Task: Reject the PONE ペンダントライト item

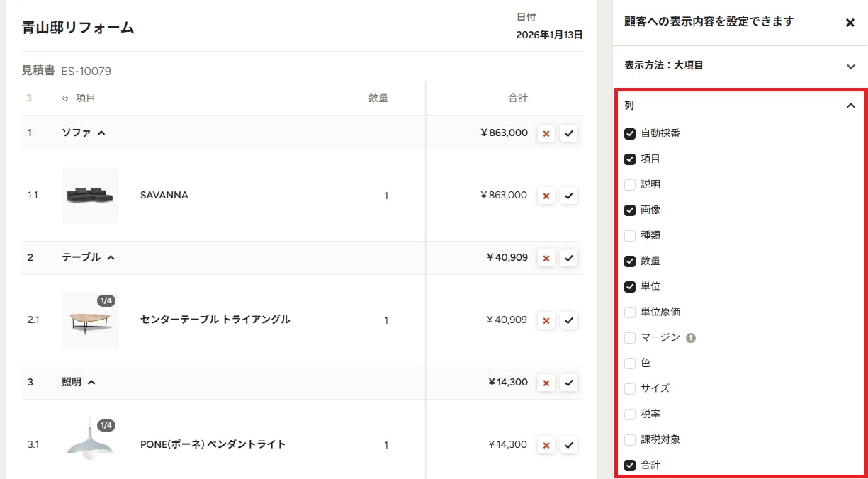Action: coord(546,445)
